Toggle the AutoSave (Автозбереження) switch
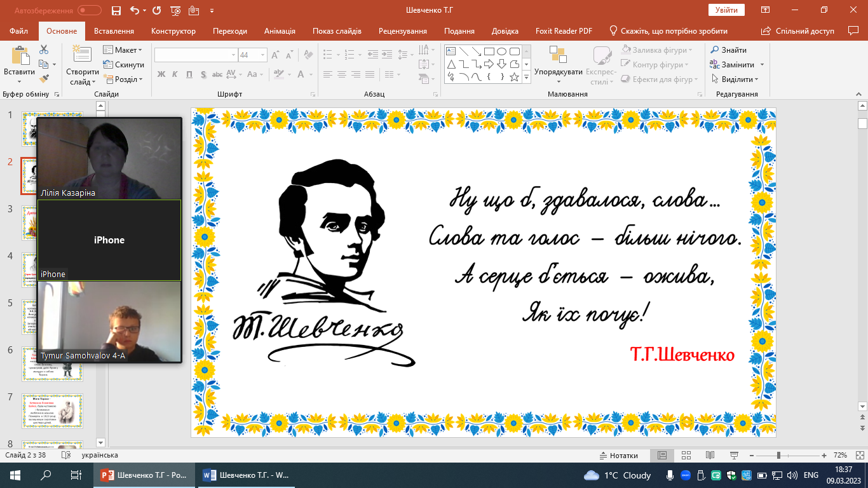Viewport: 868px width, 488px height. coord(89,11)
